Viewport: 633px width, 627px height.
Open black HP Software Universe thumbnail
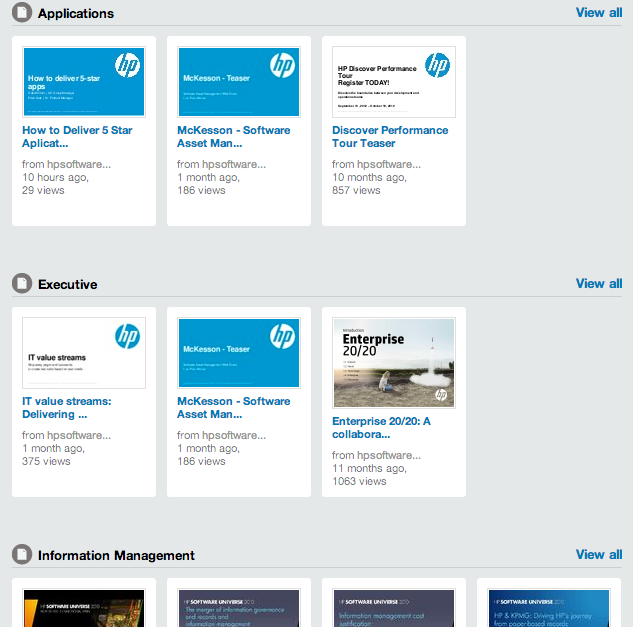[x=84, y=608]
